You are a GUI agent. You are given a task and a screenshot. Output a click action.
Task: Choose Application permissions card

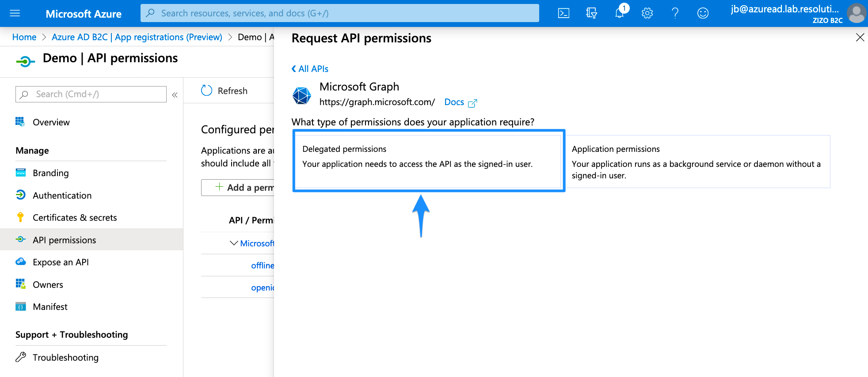pos(697,162)
